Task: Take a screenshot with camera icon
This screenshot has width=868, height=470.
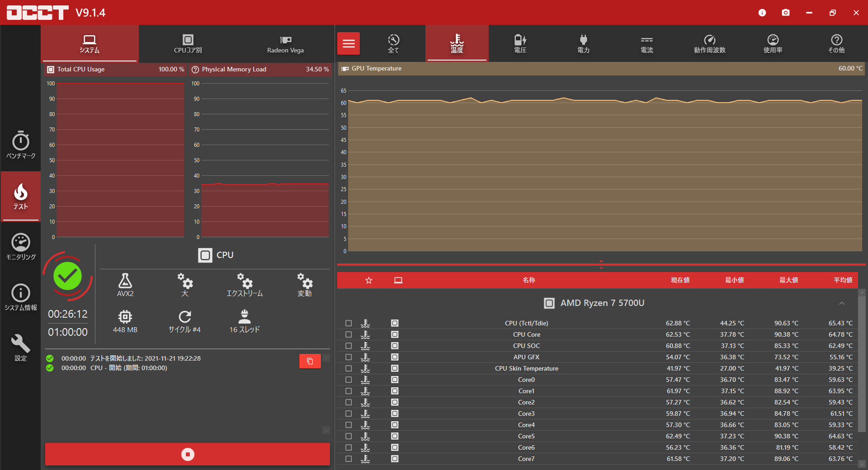Action: pyautogui.click(x=786, y=13)
